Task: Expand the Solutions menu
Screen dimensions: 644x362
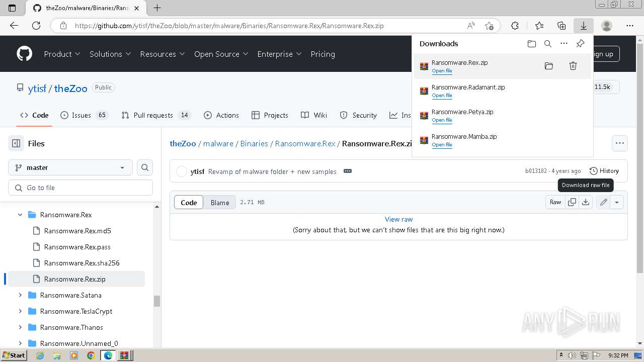Action: pos(110,54)
